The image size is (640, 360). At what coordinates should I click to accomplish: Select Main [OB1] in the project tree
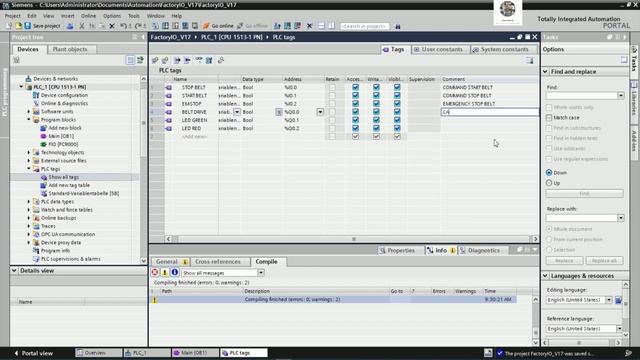[x=61, y=136]
